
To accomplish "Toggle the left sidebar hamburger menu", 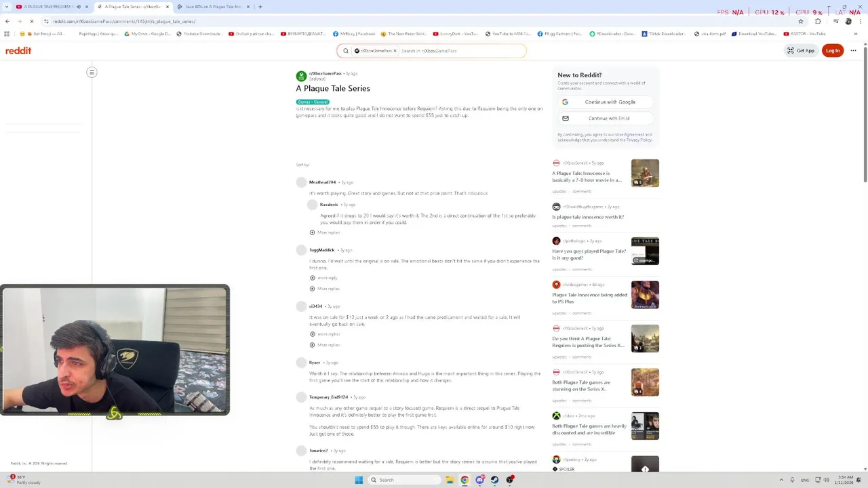I will tap(92, 72).
